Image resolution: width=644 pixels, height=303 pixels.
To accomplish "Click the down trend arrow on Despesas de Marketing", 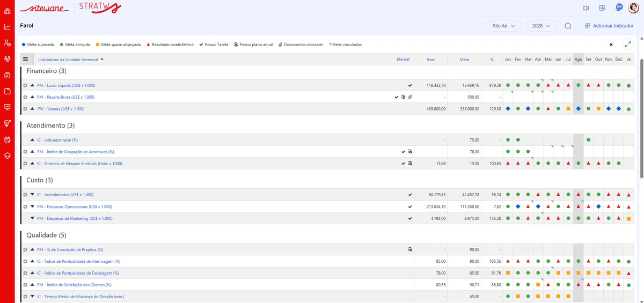I will (x=32, y=218).
